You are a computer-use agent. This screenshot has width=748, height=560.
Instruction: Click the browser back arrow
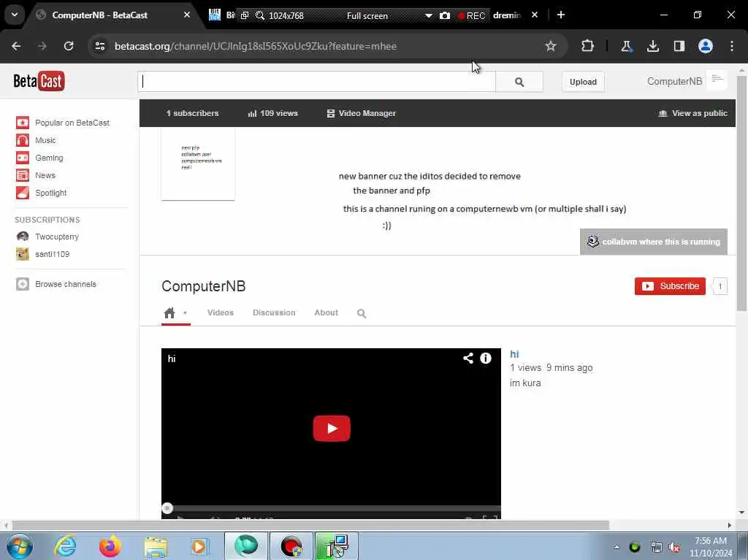click(x=16, y=46)
